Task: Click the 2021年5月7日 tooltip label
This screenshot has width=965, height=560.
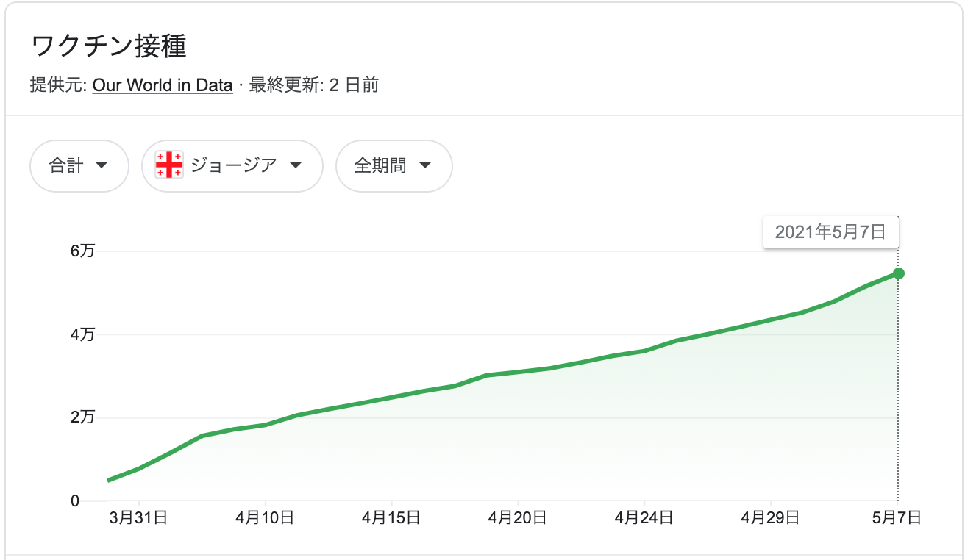Action: pos(830,232)
